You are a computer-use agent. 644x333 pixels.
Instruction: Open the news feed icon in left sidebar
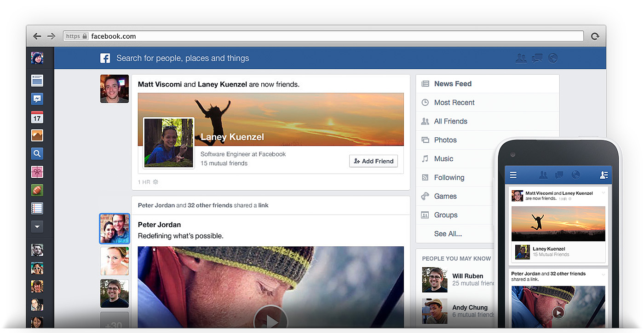tap(37, 81)
